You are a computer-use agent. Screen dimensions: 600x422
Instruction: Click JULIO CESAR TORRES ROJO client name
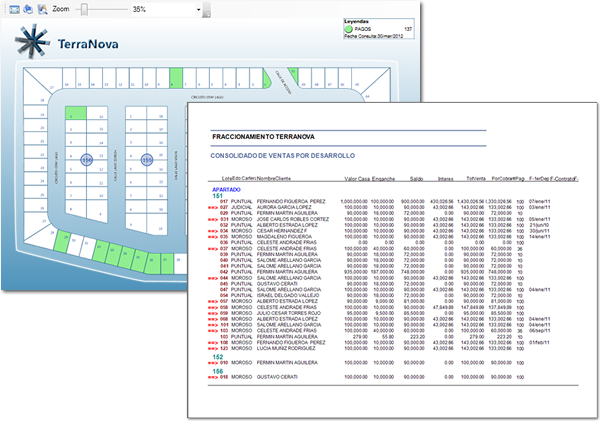[x=289, y=313]
